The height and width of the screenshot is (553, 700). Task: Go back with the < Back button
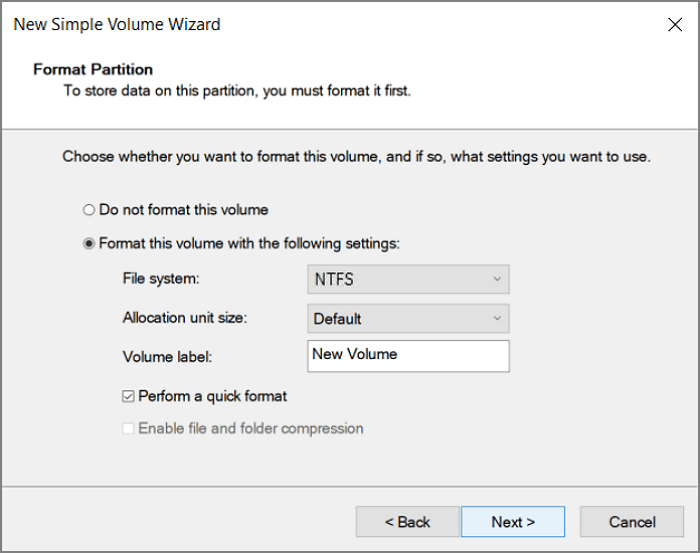pyautogui.click(x=407, y=522)
